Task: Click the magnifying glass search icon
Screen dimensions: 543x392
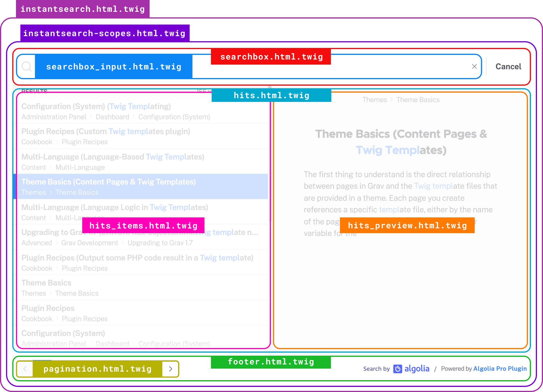Action: point(27,66)
